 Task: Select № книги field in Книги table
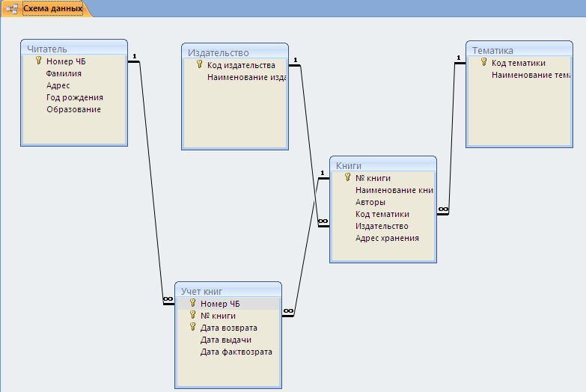[x=383, y=178]
